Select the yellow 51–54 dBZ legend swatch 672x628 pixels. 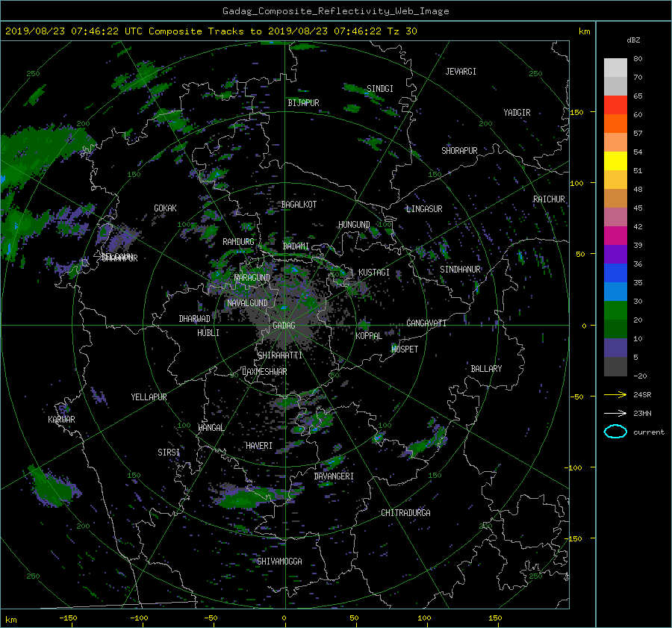click(x=615, y=161)
